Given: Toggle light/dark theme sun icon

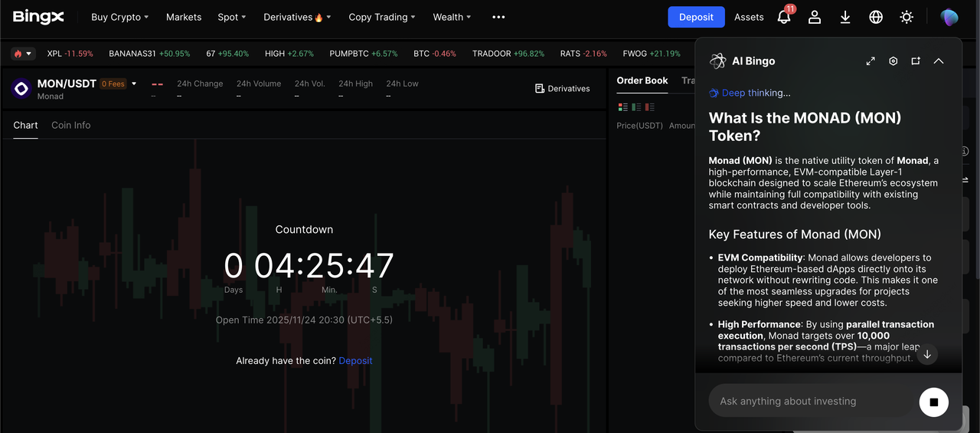Looking at the screenshot, I should tap(906, 17).
